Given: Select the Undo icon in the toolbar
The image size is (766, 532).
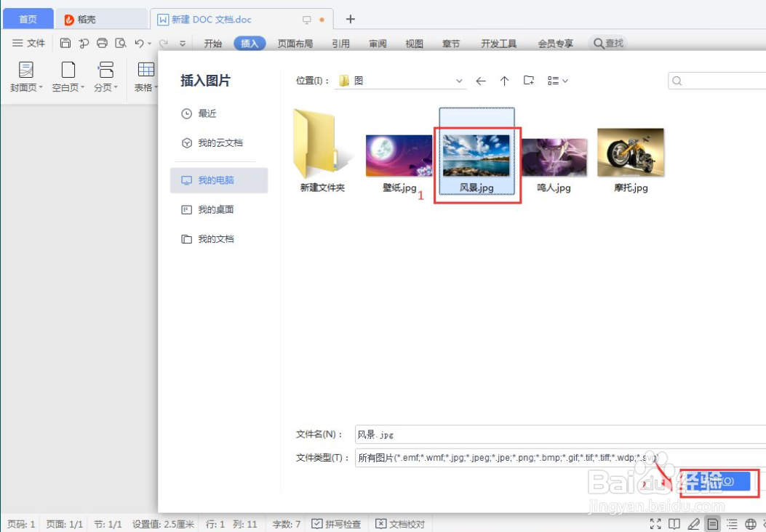Looking at the screenshot, I should click(x=138, y=43).
